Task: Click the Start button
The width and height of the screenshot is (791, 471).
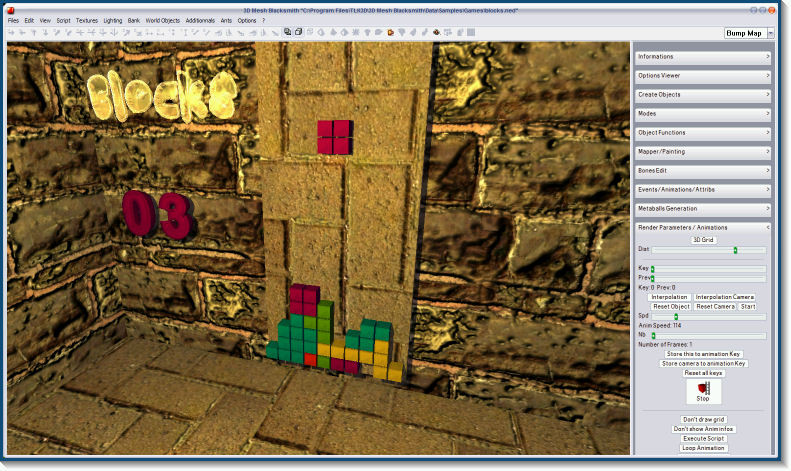Action: click(x=748, y=307)
